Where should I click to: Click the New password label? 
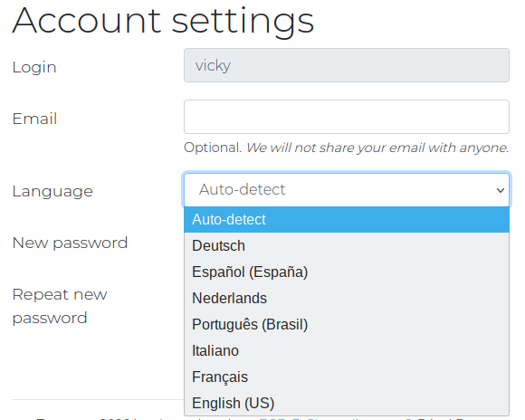pos(70,243)
